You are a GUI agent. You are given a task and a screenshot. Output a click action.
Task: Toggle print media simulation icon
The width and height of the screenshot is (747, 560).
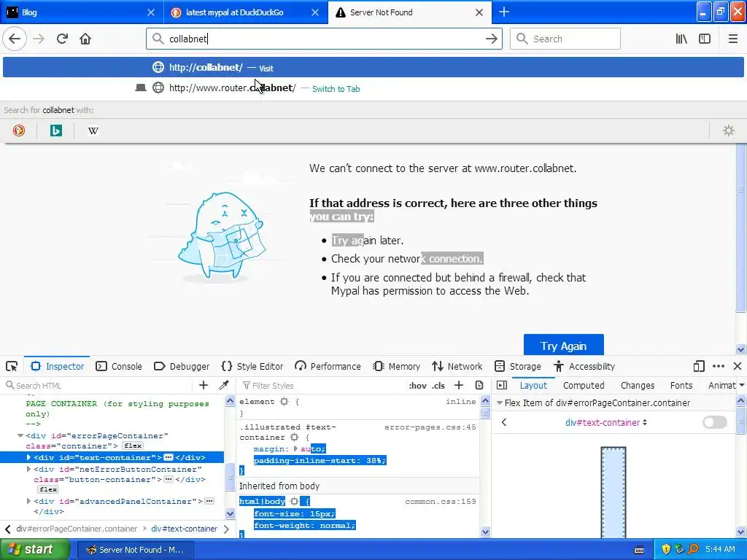click(x=479, y=385)
